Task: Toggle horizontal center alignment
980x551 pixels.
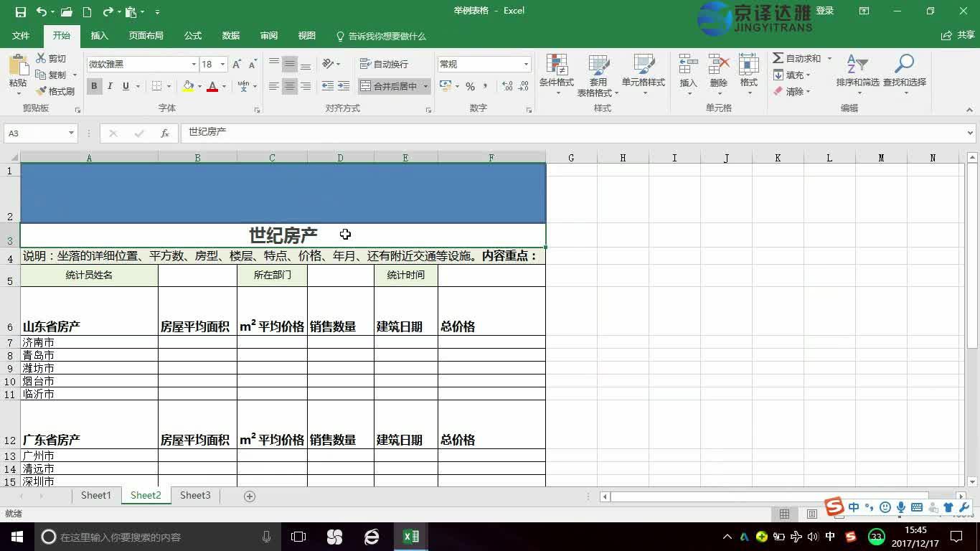Action: click(290, 86)
